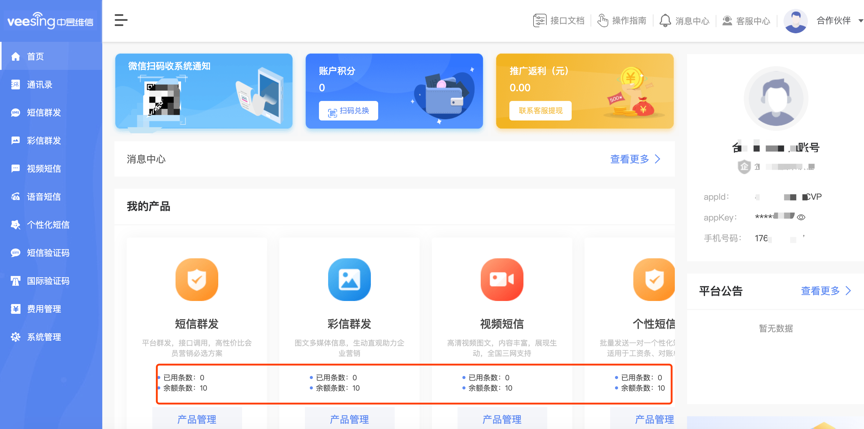Click the veesing logo
Screen dimensions: 864x429
(x=50, y=21)
